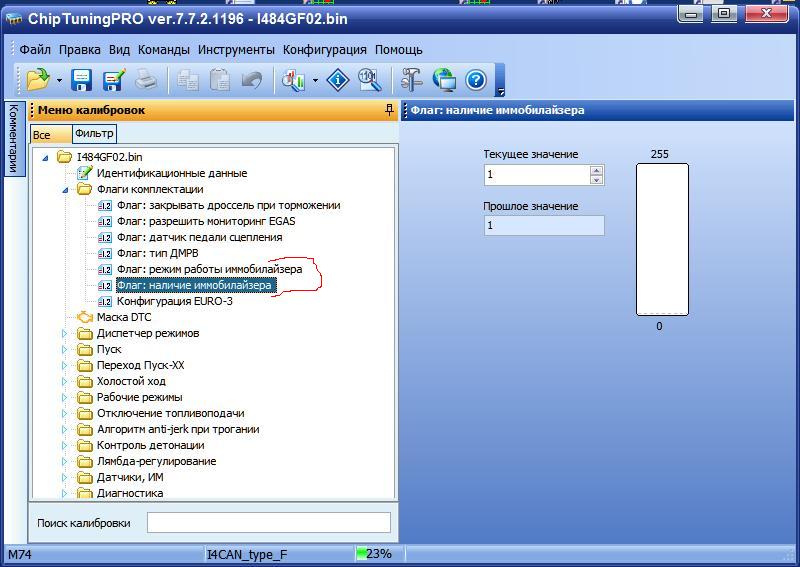The height and width of the screenshot is (567, 800).
Task: Switch to the Все tab
Action: tap(51, 134)
